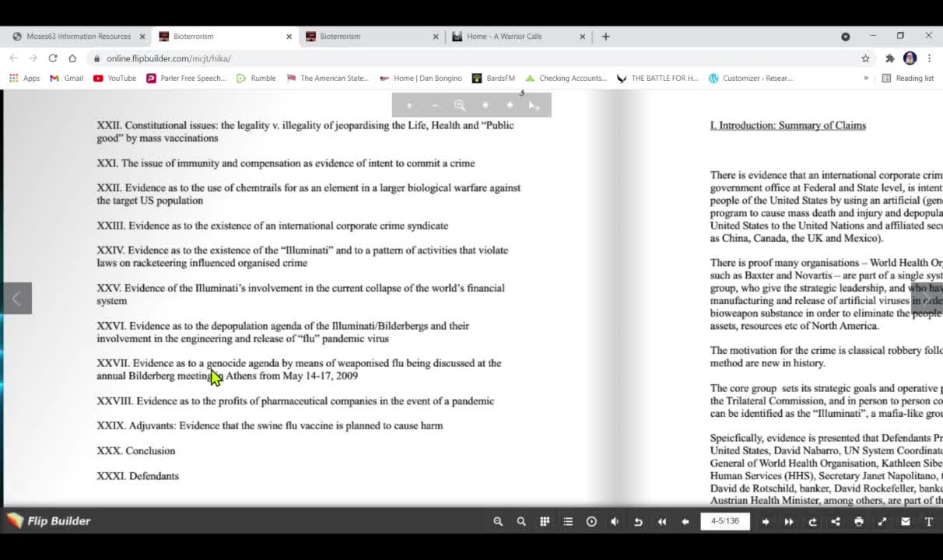The image size is (943, 560).
Task: Open the search tool in Flip Builder toolbar
Action: pos(521,521)
